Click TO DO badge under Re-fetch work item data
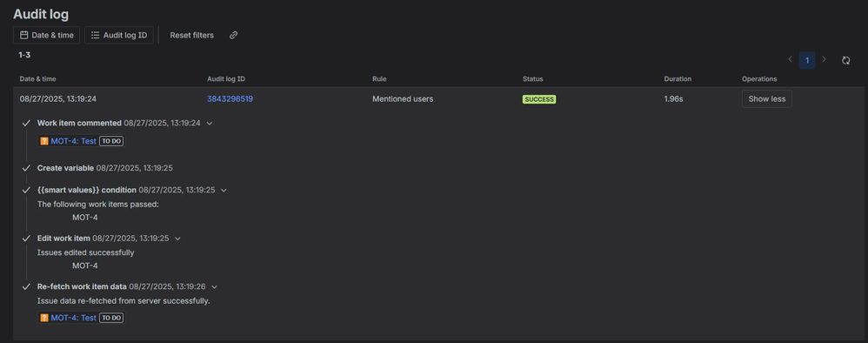 (112, 318)
